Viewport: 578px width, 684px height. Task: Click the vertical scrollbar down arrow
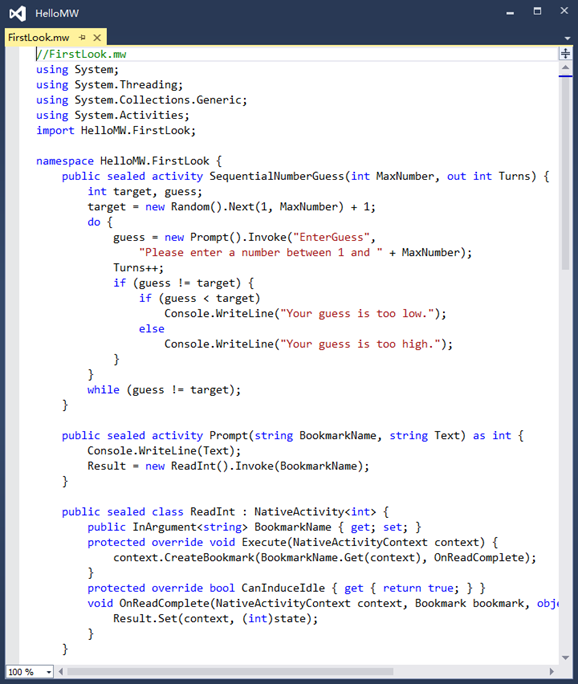[x=565, y=658]
